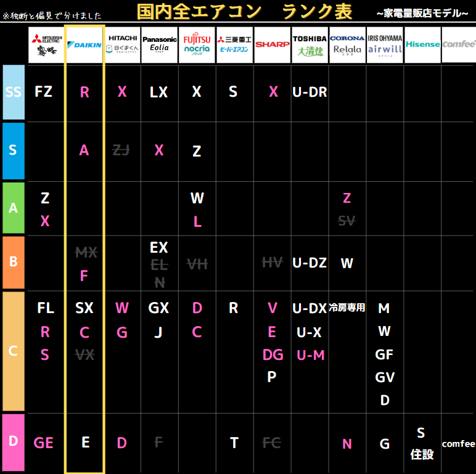The height and width of the screenshot is (474, 476).
Task: Click the struck-through SV model
Action: [x=347, y=221]
